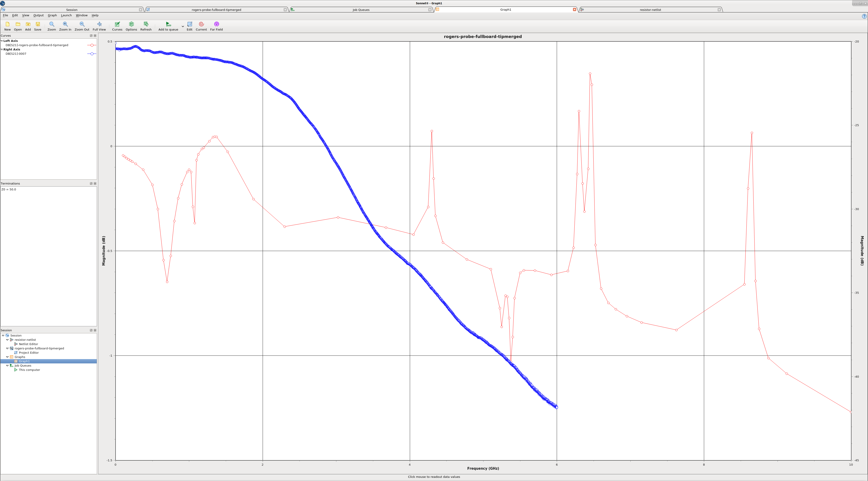Select Netlist Editor in session tree

(x=28, y=344)
